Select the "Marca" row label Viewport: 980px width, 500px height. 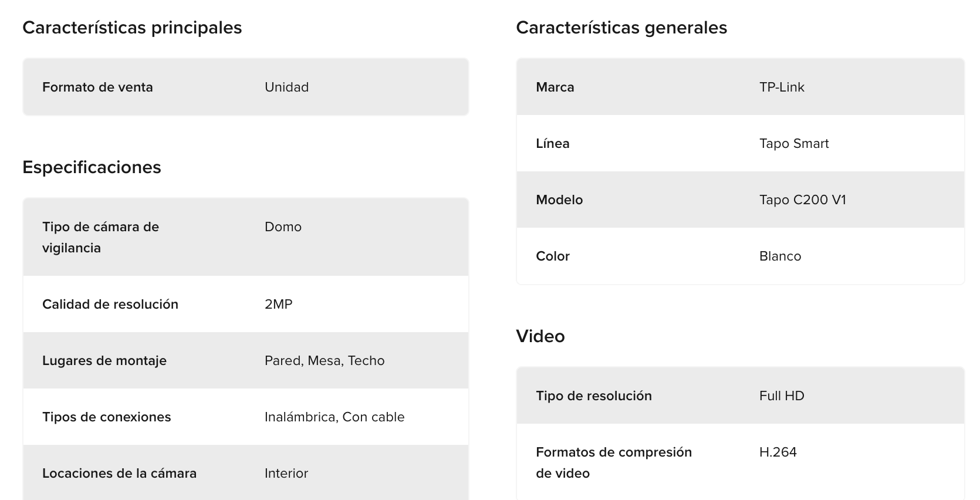click(x=555, y=87)
